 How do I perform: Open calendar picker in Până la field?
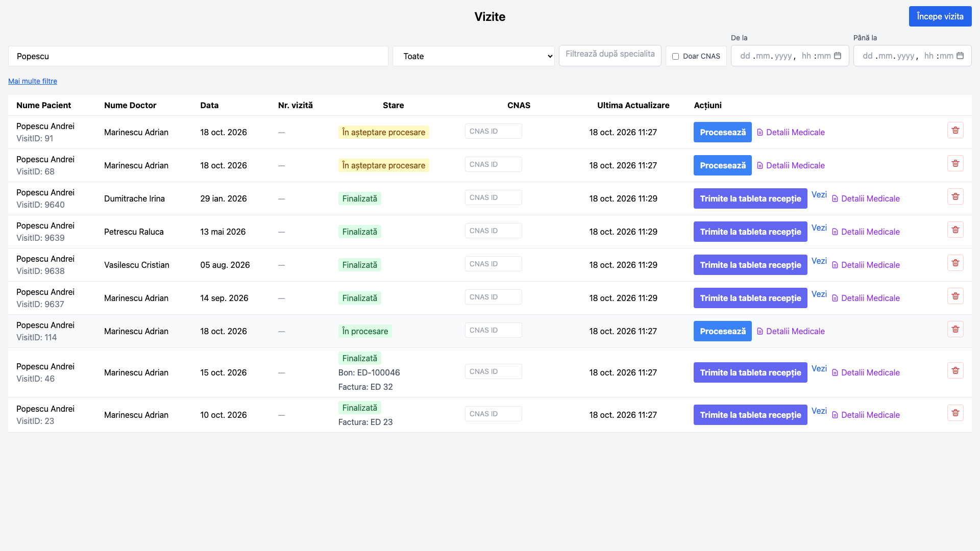pyautogui.click(x=960, y=56)
